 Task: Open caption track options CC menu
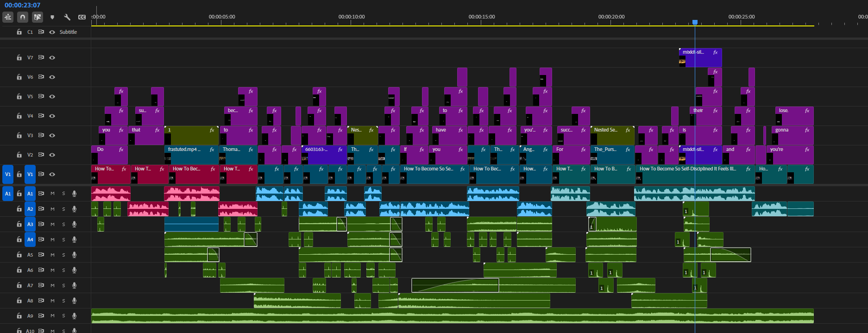click(x=82, y=17)
